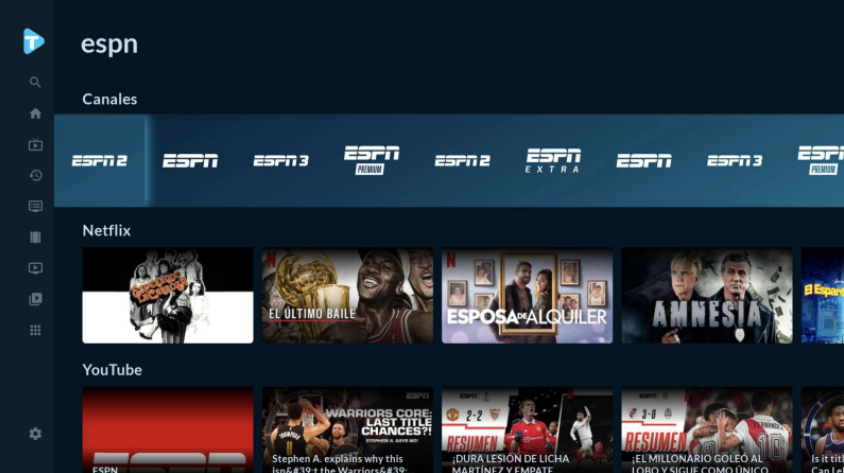Select the ESPN 2 channel beside ESPN Extra
This screenshot has width=844, height=473.
point(462,161)
